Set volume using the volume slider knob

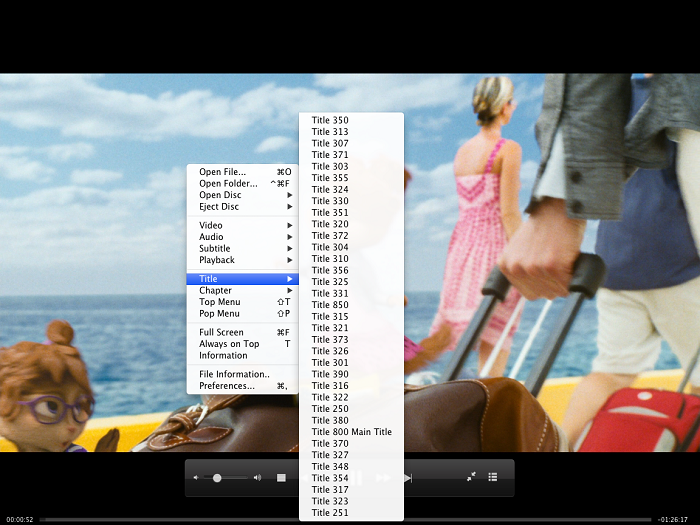(x=217, y=478)
